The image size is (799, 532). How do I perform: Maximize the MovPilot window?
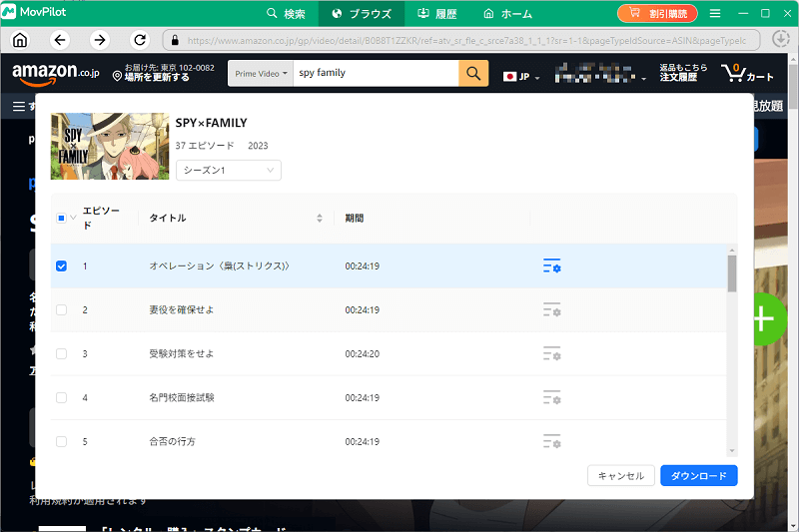[x=765, y=14]
